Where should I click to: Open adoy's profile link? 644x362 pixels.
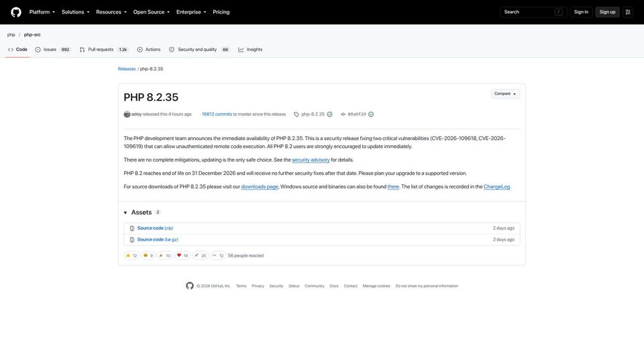(x=136, y=114)
